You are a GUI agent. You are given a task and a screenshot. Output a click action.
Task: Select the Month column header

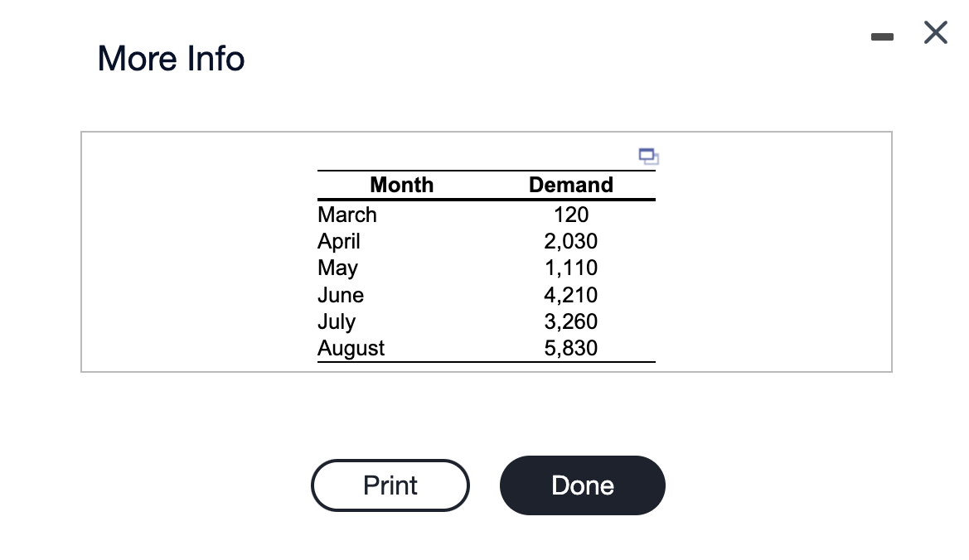(401, 185)
